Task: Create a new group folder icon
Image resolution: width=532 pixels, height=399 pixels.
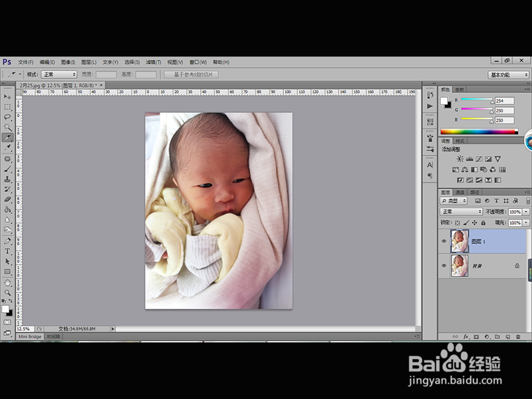Action: (497, 336)
